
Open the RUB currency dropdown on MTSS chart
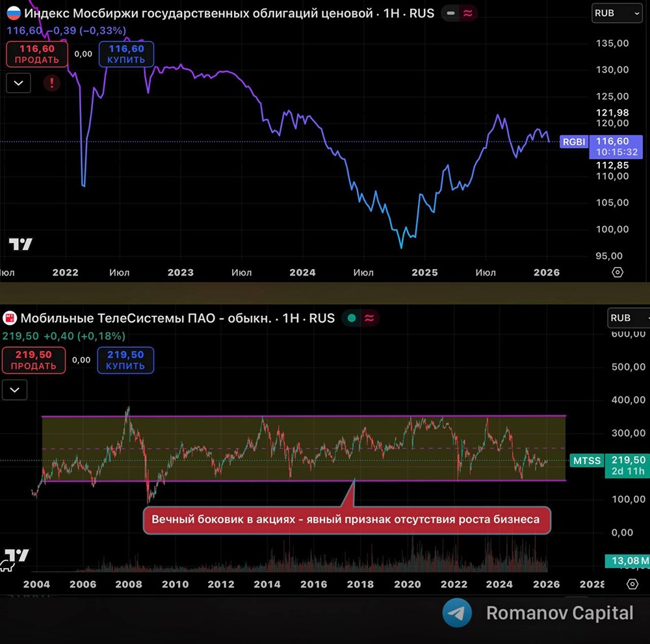(629, 318)
